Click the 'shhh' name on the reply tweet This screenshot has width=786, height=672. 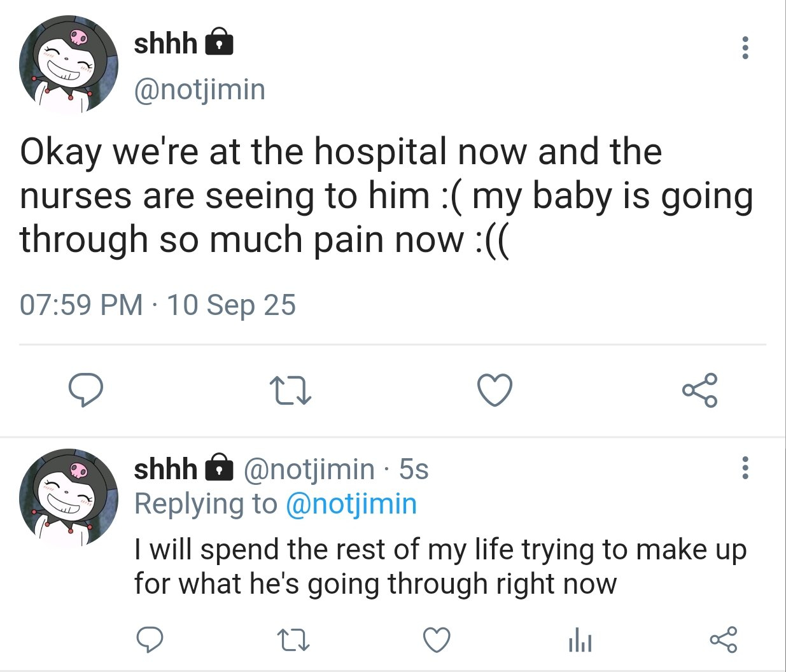click(x=165, y=470)
